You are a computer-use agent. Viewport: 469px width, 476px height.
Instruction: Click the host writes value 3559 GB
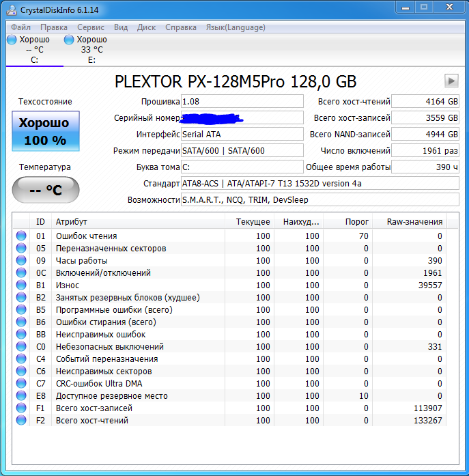[425, 117]
